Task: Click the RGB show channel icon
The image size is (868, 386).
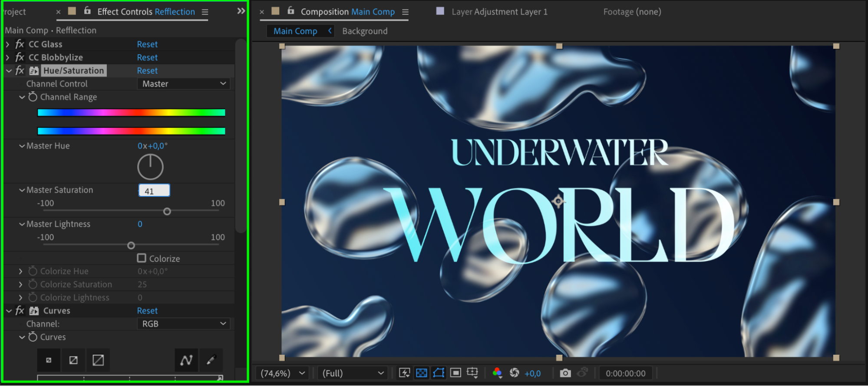Action: point(497,373)
